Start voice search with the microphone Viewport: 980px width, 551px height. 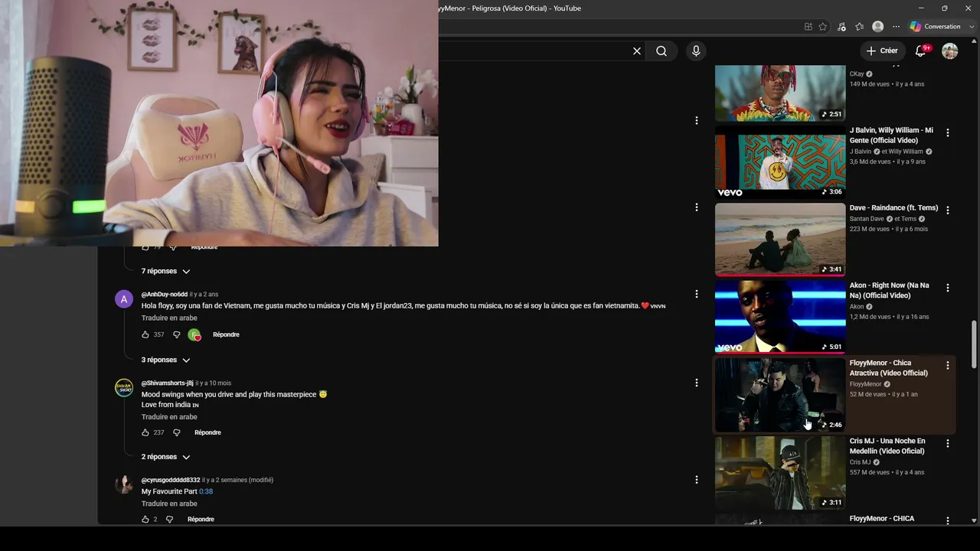pyautogui.click(x=696, y=51)
